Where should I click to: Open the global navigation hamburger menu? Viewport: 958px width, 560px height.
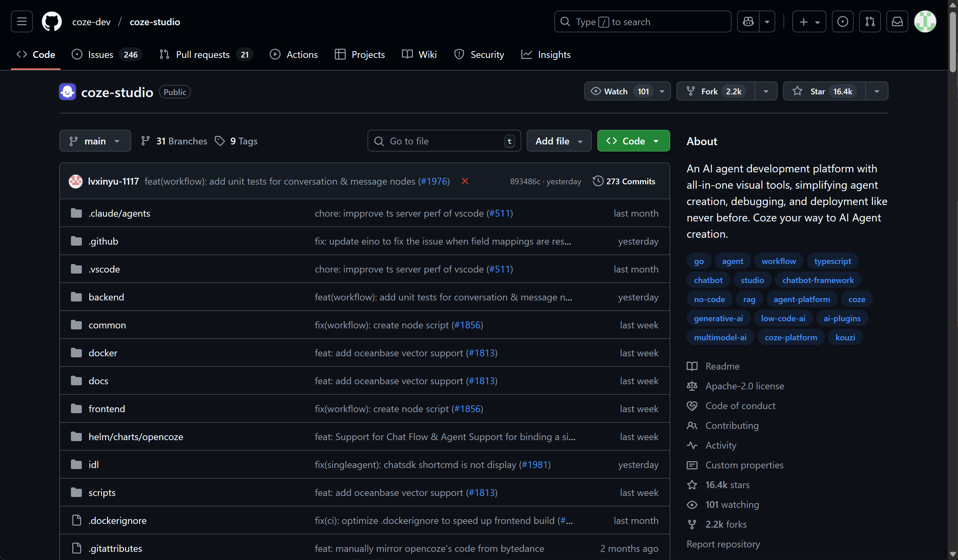coord(22,22)
